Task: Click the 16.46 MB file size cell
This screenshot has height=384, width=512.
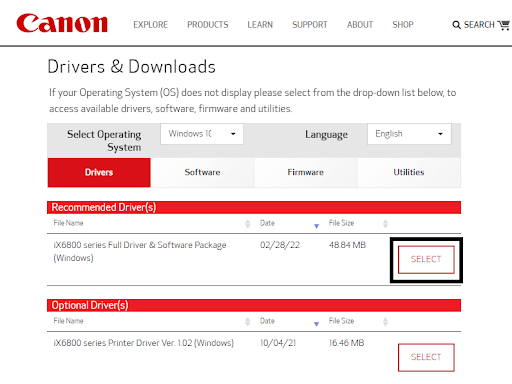Action: tap(347, 343)
